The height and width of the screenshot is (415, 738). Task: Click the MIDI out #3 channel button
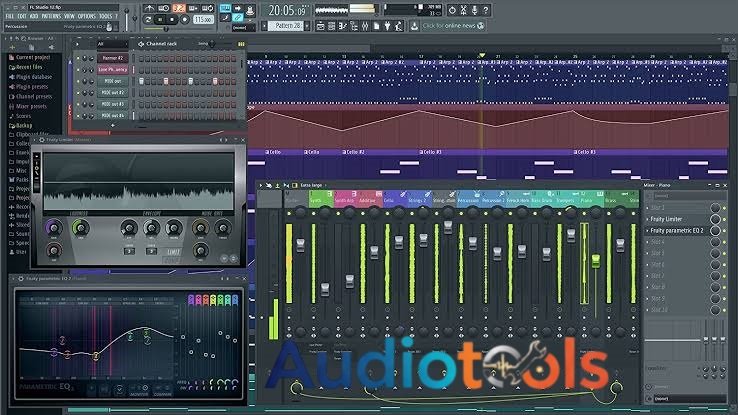pyautogui.click(x=113, y=104)
